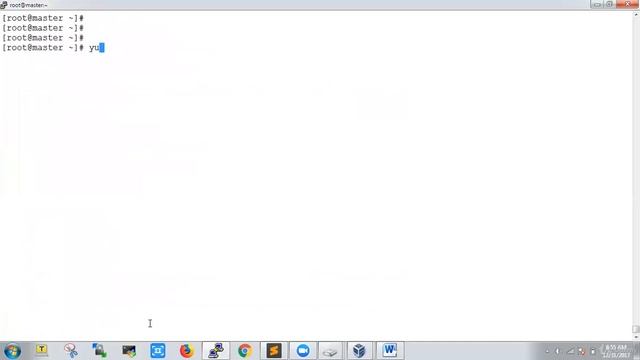Open the PuTTY system menu icon in title bar

pyautogui.click(x=4, y=5)
